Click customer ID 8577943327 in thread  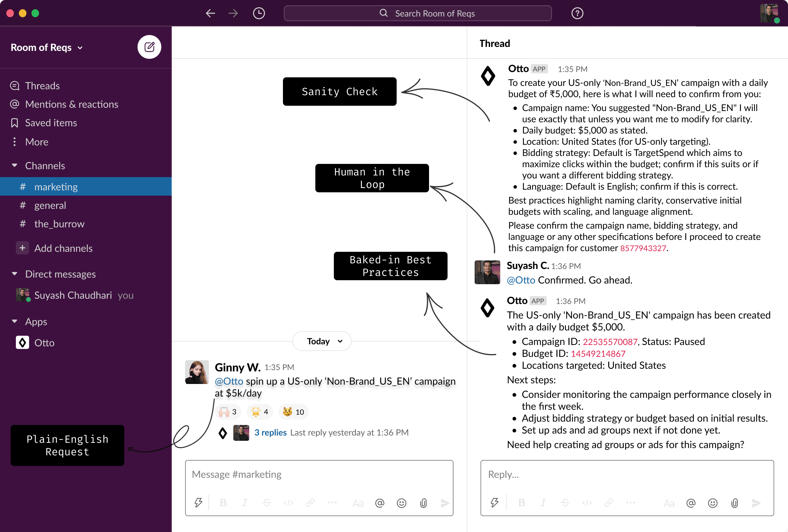pos(643,248)
